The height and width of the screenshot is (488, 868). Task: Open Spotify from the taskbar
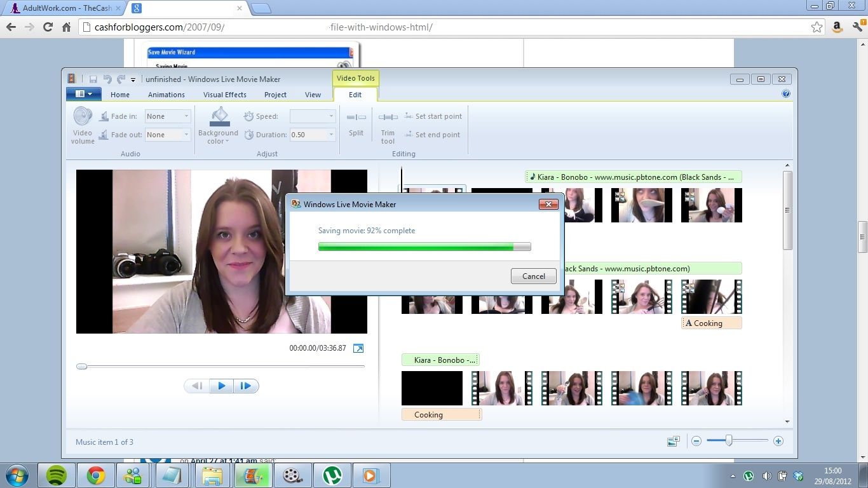[x=57, y=475]
